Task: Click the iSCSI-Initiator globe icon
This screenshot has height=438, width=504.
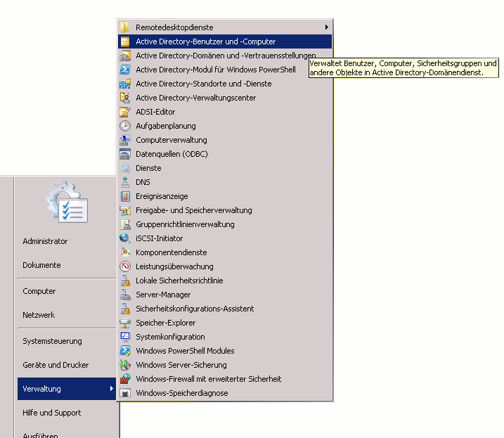Action: click(125, 238)
